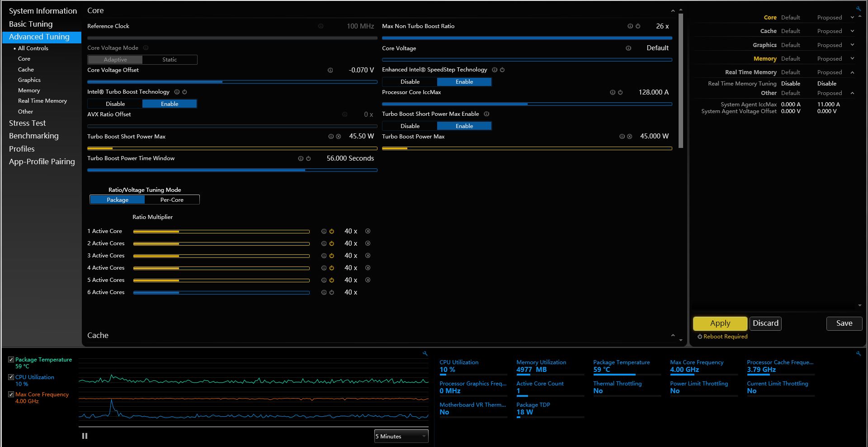Pause the monitoring graph
The height and width of the screenshot is (447, 868).
tap(85, 436)
